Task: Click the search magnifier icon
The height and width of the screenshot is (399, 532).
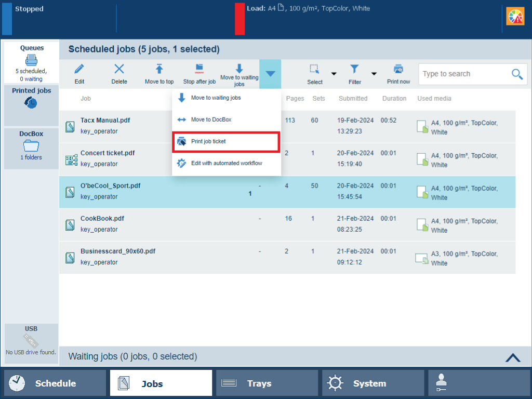Action: pos(517,74)
